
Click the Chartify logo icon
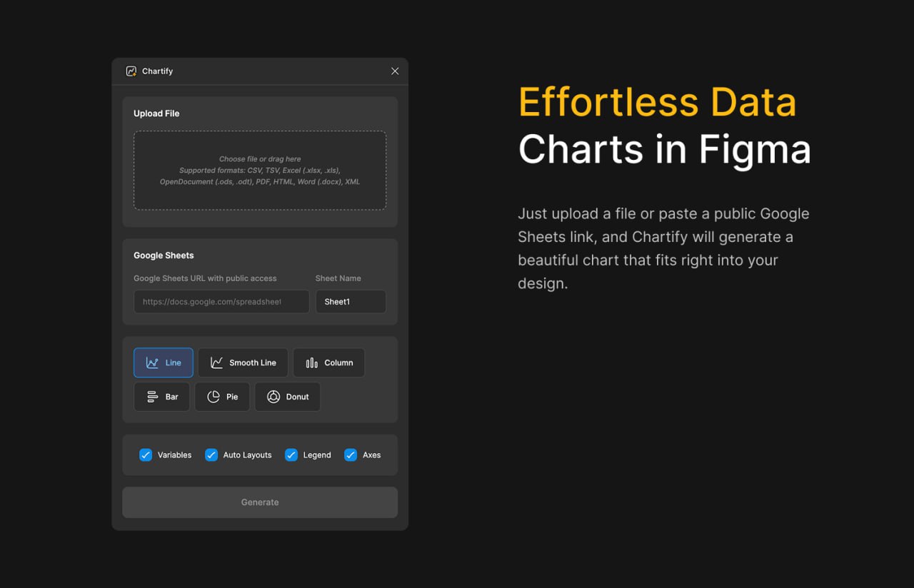(x=131, y=71)
